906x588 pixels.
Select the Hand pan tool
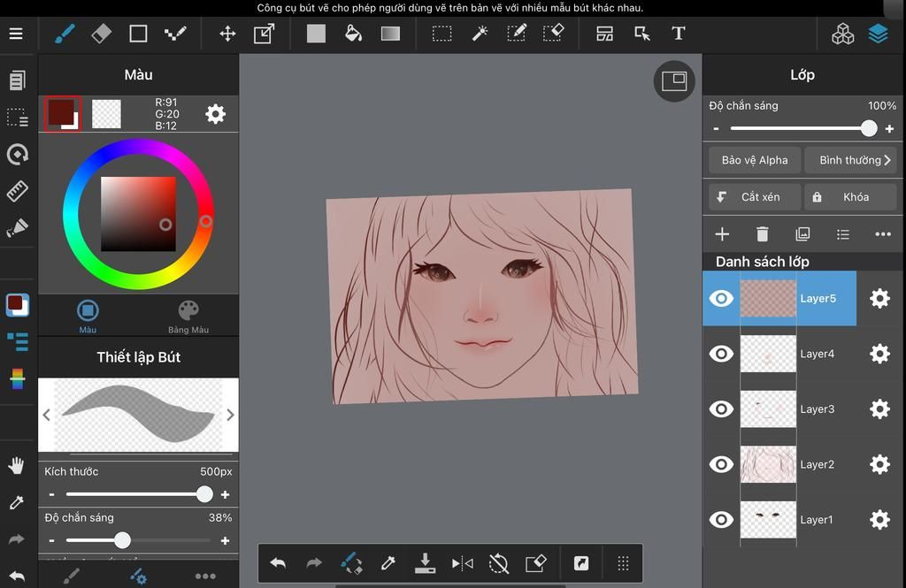click(16, 465)
